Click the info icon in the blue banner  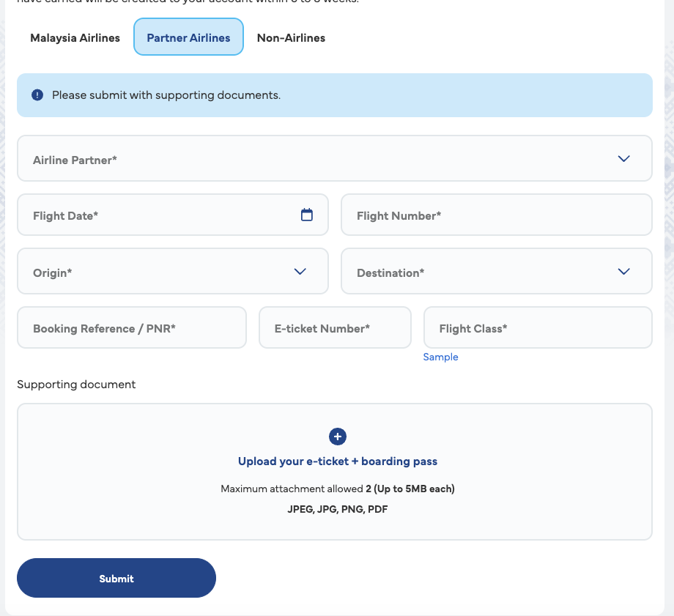37,95
